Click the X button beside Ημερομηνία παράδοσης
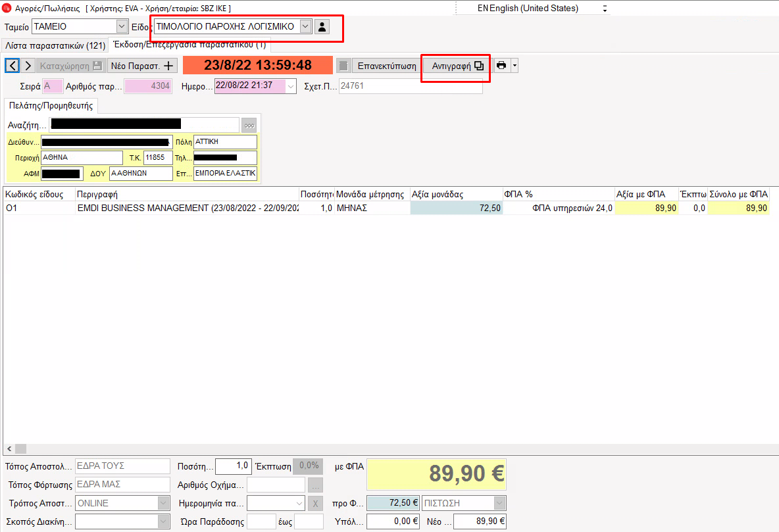This screenshot has width=779, height=532. [315, 504]
